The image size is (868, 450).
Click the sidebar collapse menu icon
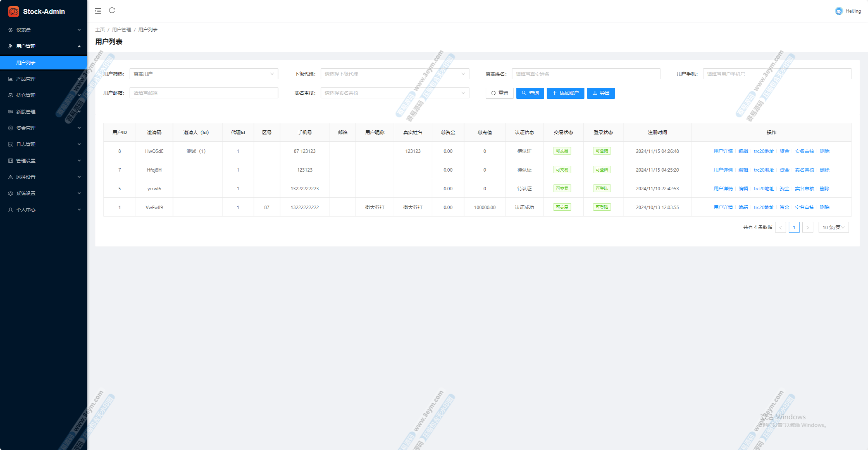click(98, 11)
